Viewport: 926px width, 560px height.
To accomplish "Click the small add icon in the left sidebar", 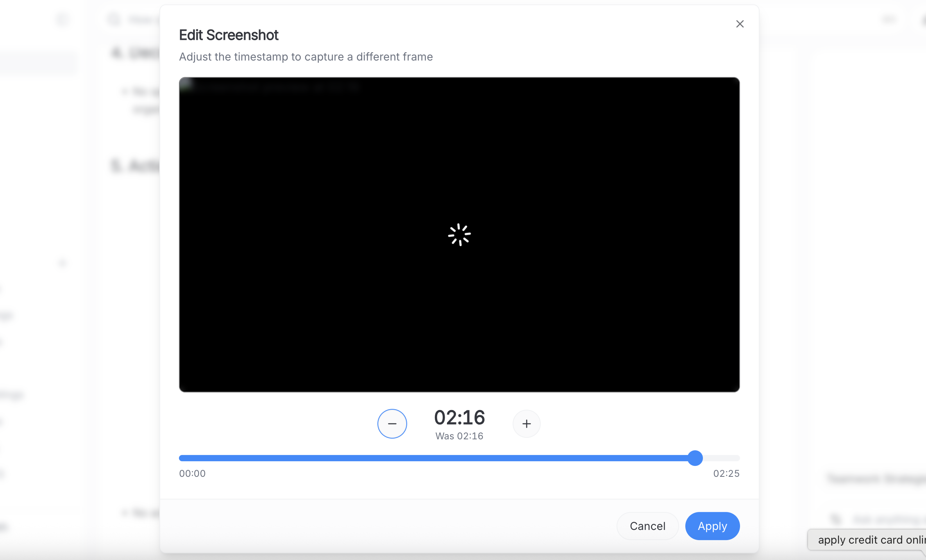I will [x=63, y=263].
